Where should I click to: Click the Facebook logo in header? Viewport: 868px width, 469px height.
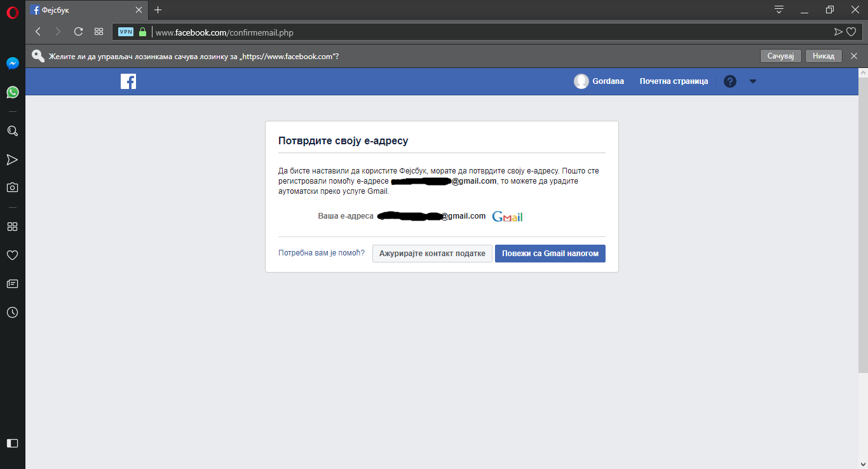click(128, 81)
